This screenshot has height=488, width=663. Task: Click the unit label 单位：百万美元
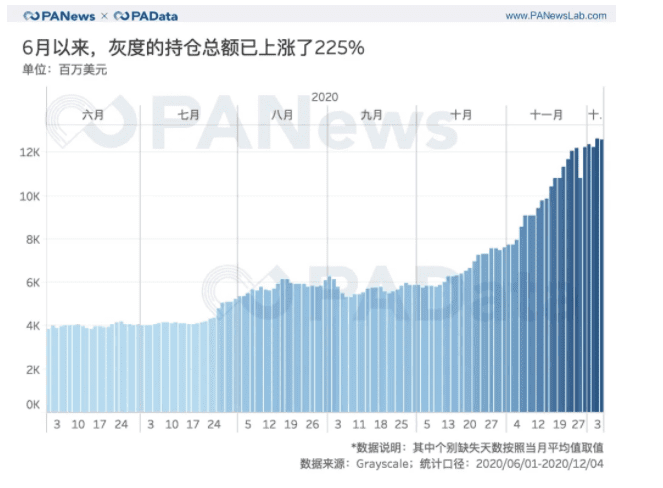point(64,69)
